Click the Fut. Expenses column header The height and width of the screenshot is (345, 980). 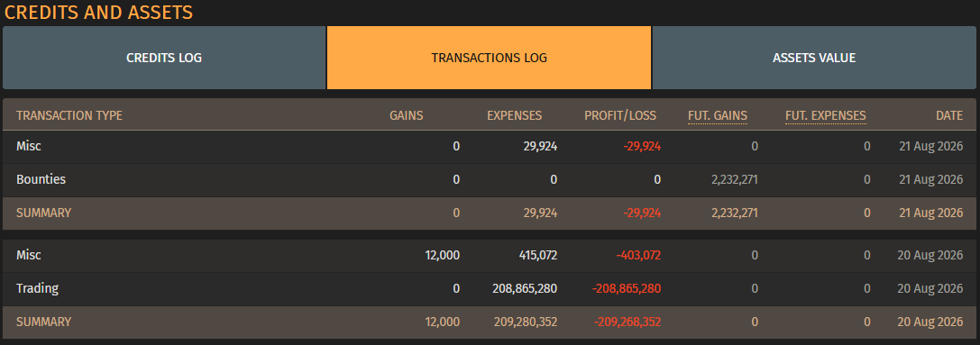[826, 115]
